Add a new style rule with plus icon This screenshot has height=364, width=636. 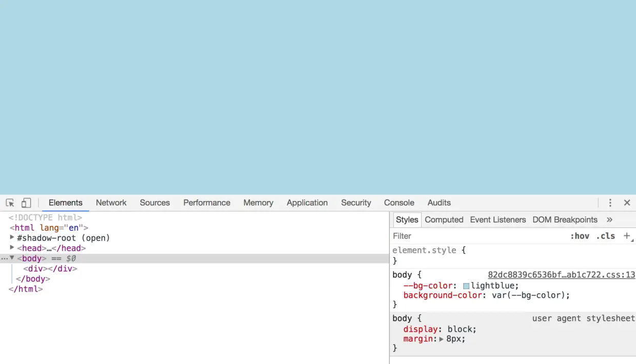coord(627,236)
